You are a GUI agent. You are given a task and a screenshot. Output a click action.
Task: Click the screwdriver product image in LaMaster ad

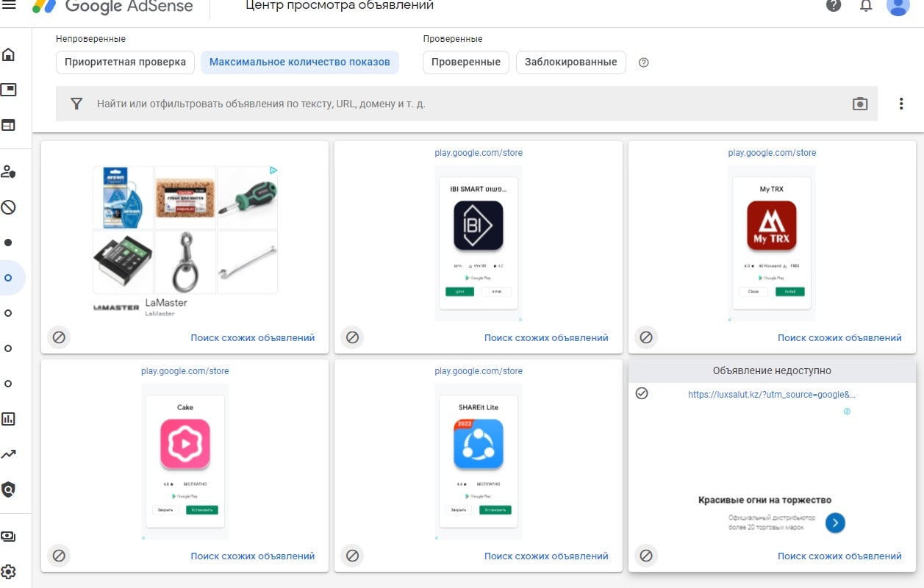click(x=247, y=198)
